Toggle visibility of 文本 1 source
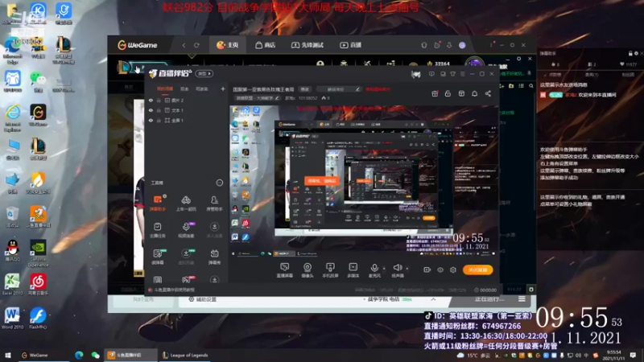Viewport: 644px width, 362px height. [x=151, y=110]
